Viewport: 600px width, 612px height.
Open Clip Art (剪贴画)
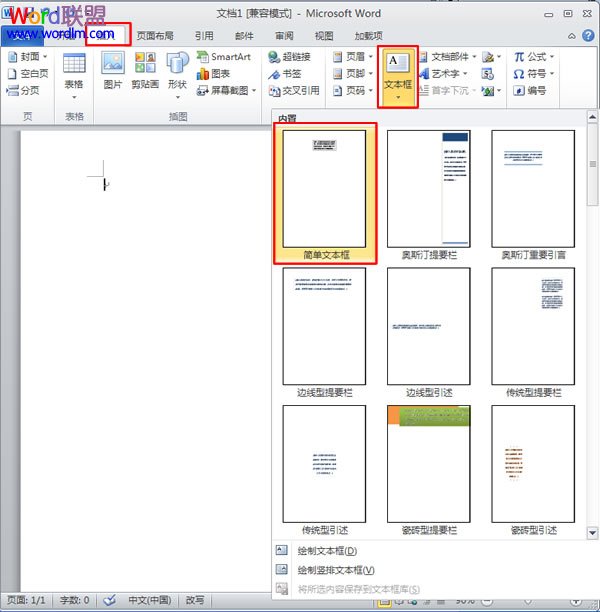coord(145,70)
